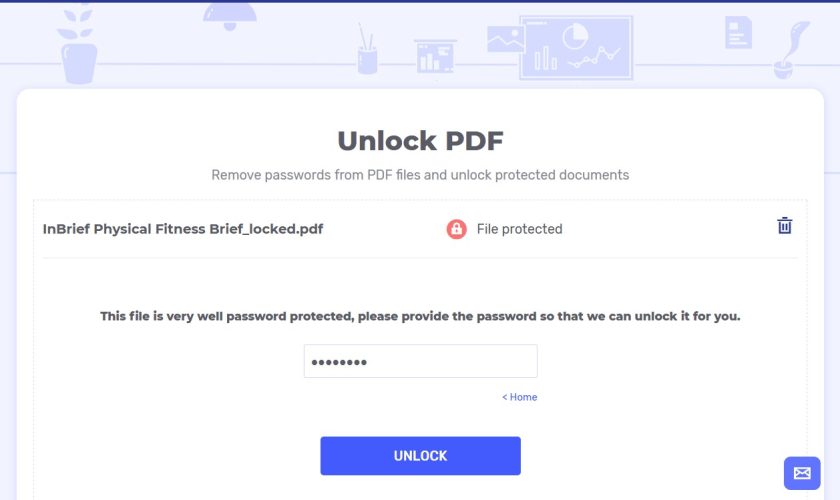The width and height of the screenshot is (840, 500).
Task: Click the trash icon to delete the file
Action: pos(784,226)
